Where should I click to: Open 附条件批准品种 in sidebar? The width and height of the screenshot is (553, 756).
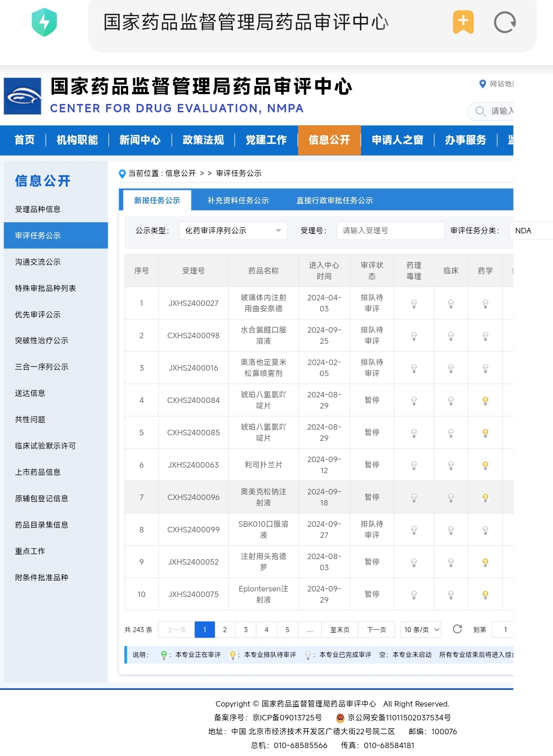tap(42, 578)
